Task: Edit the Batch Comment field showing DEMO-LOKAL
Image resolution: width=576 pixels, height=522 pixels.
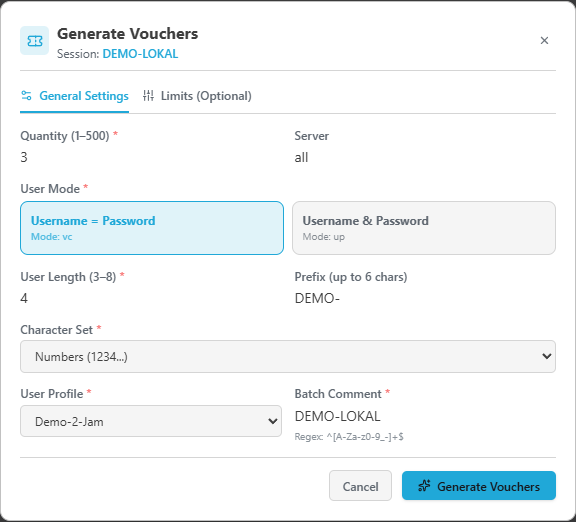Action: [425, 416]
